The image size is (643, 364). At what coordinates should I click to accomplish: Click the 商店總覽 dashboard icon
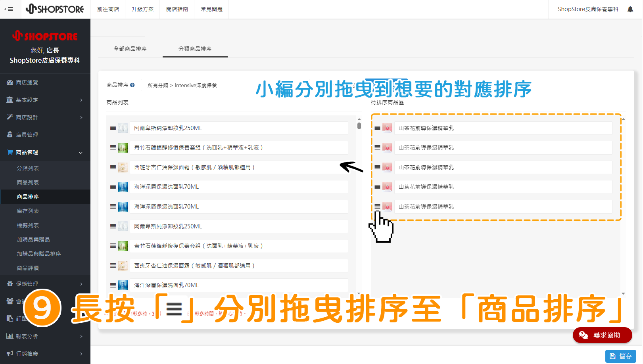(10, 82)
